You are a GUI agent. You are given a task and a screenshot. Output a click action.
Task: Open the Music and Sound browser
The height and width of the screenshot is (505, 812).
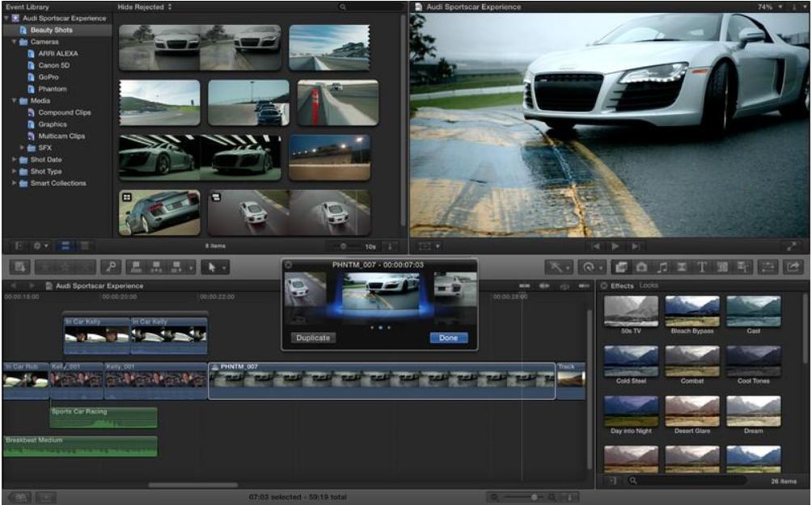pos(662,267)
